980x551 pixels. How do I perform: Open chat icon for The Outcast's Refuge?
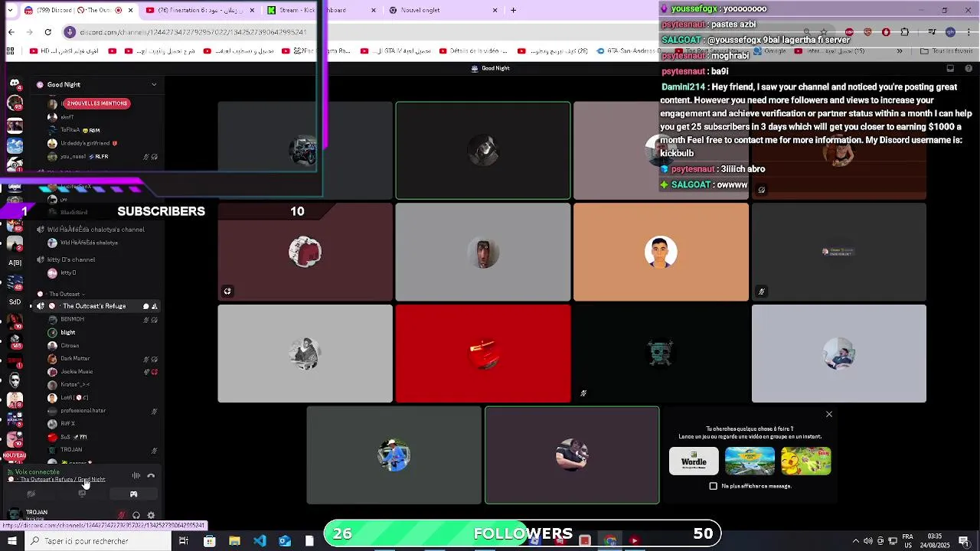click(x=145, y=306)
